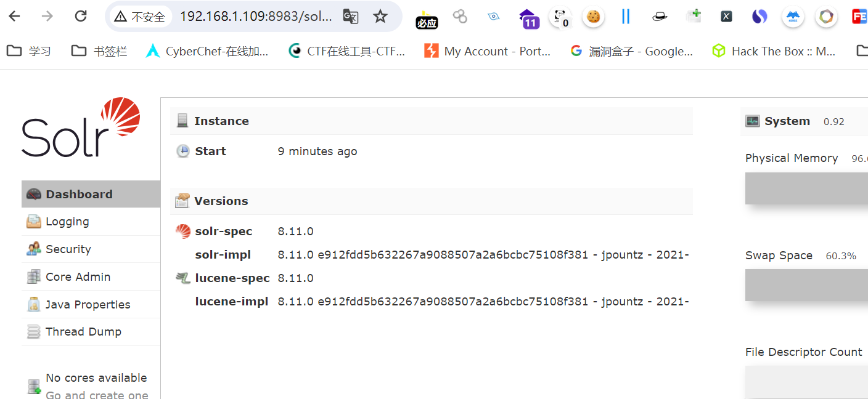Viewport: 868px width, 399px height.
Task: Click the Swap Space usage bar
Action: point(806,285)
